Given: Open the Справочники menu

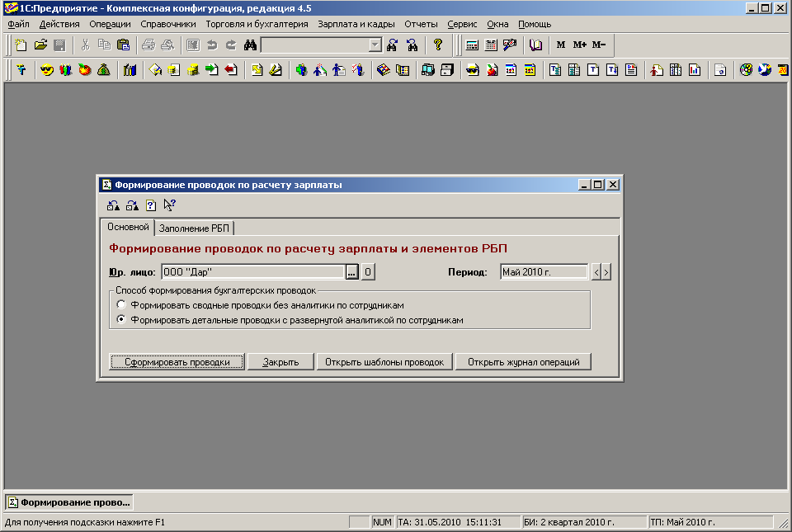Looking at the screenshot, I should point(168,24).
